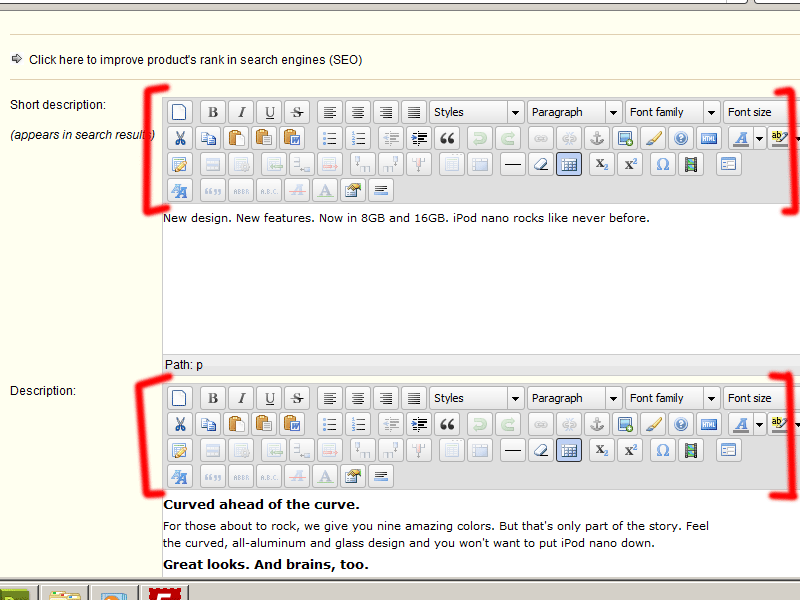Click Paste clipboard icon in Short description toolbar
Screen dimensions: 800x600
point(236,138)
